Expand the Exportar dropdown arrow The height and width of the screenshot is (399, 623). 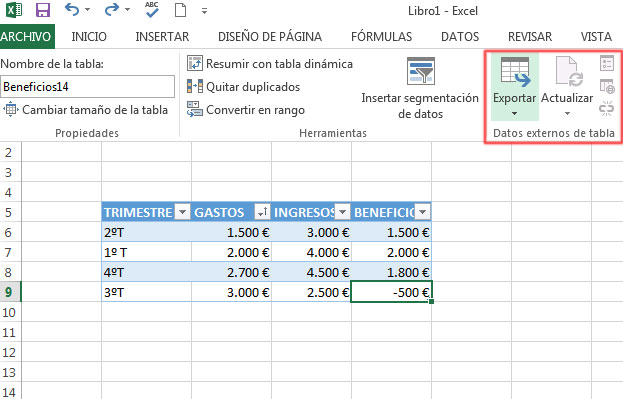[515, 114]
